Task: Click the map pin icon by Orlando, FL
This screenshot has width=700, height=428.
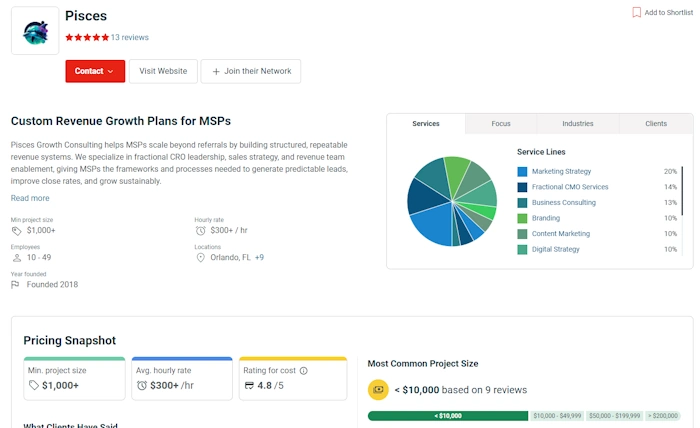Action: click(x=200, y=258)
